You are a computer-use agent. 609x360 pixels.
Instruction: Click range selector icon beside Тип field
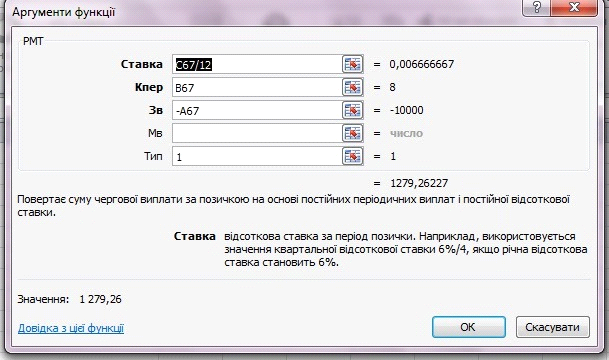coord(353,156)
